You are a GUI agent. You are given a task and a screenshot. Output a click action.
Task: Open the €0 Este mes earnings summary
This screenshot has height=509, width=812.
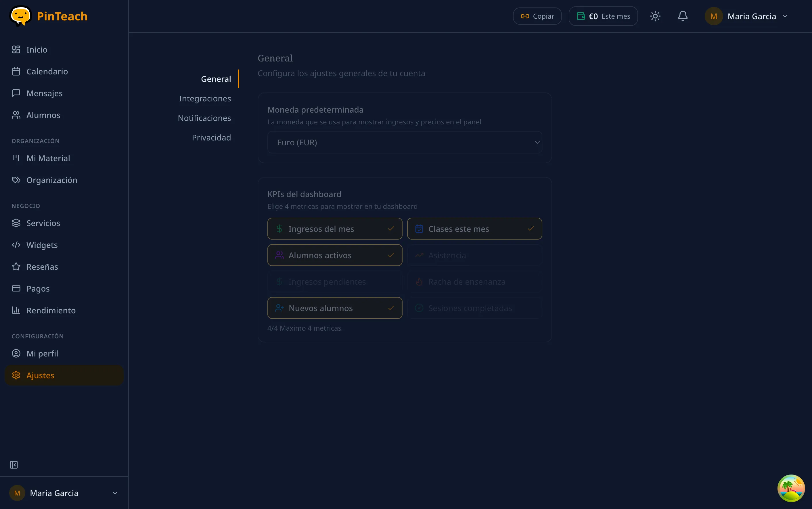(x=602, y=16)
